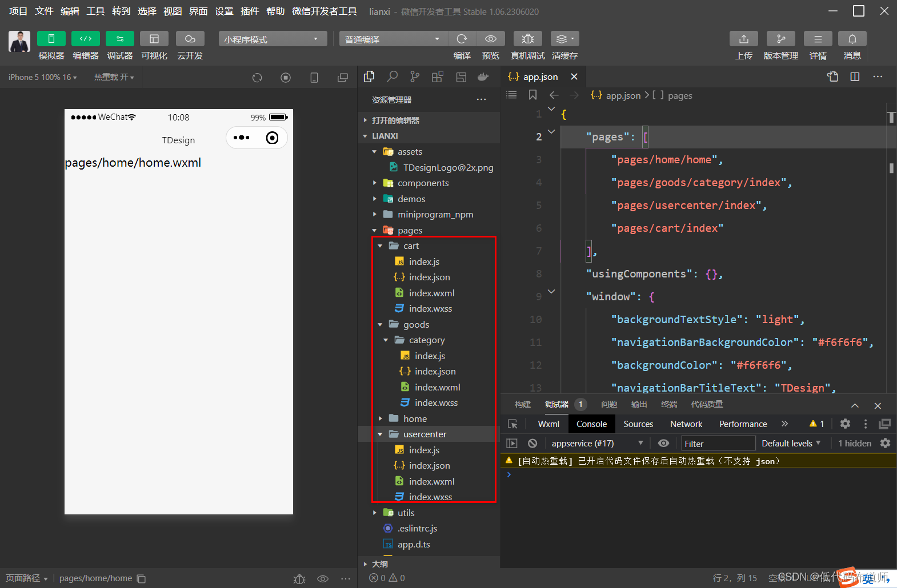This screenshot has width=897, height=588.
Task: Open the 小程序模式 mode dropdown
Action: point(273,39)
